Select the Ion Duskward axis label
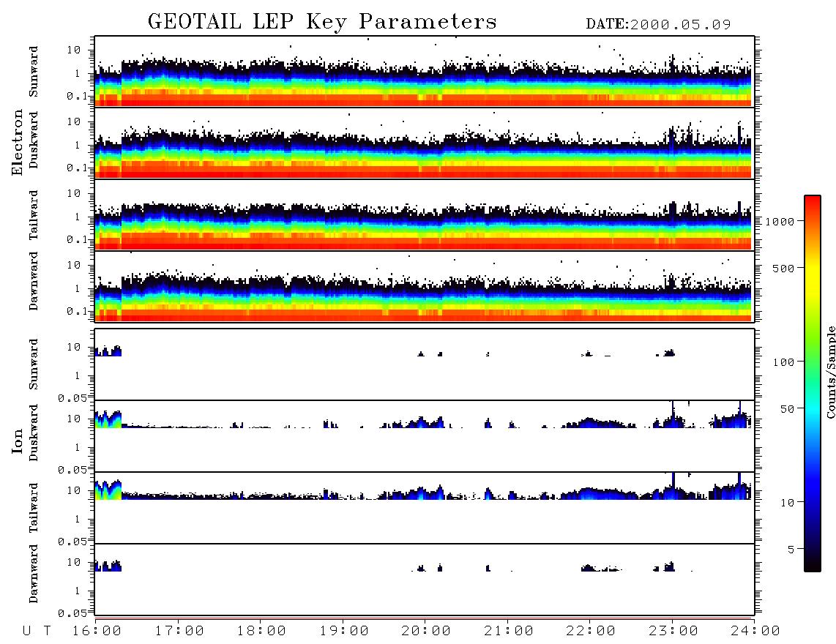Screen dimensions: 836x644 34,433
